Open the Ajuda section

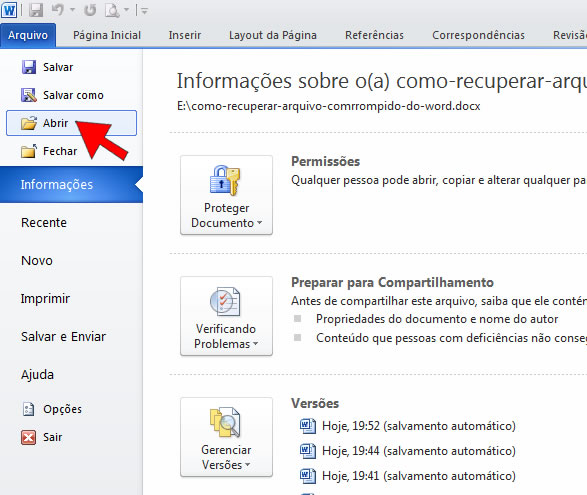[37, 375]
